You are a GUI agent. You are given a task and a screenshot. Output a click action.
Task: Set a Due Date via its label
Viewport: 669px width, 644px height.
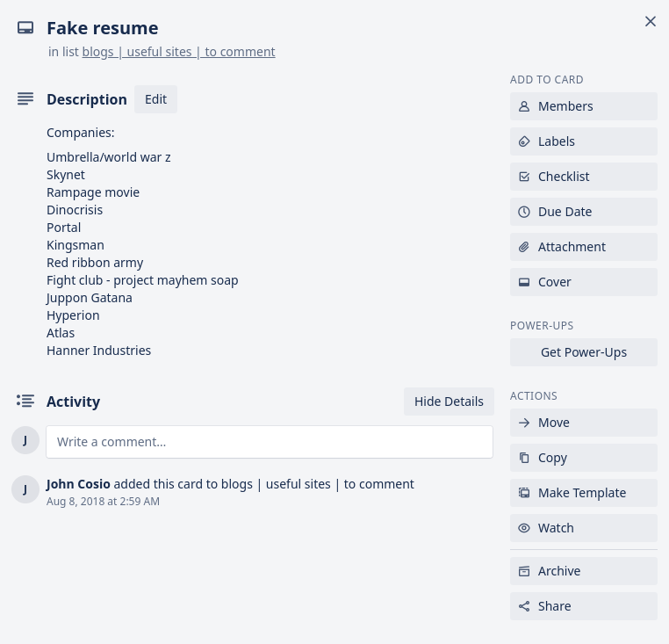click(x=565, y=212)
